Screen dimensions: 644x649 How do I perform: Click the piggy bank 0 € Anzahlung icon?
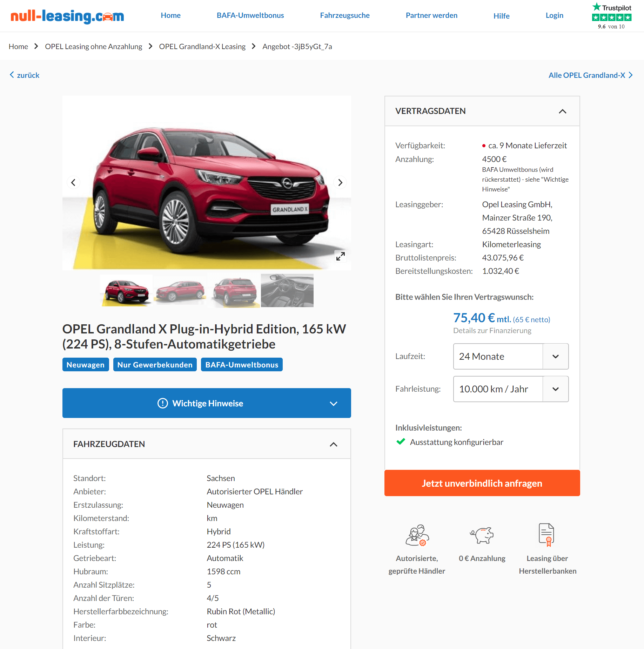coord(482,535)
